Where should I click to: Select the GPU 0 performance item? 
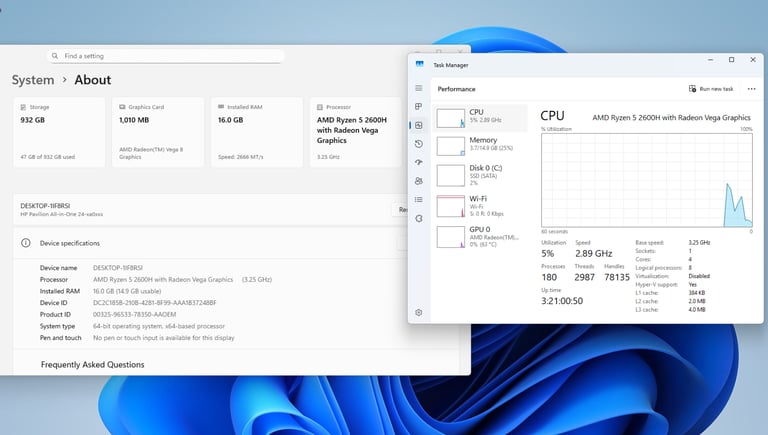point(481,237)
